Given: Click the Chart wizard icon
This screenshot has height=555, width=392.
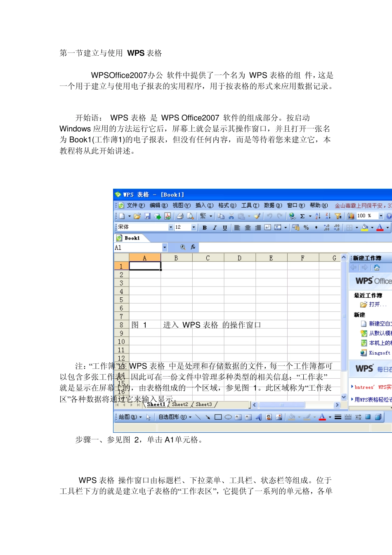Looking at the screenshot, I should point(351,216).
